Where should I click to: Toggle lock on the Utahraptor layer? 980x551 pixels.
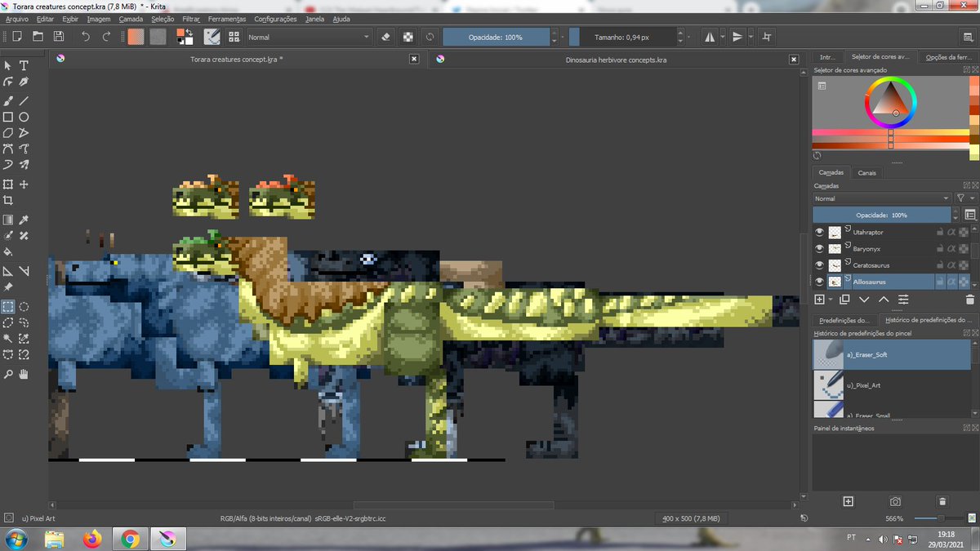940,233
